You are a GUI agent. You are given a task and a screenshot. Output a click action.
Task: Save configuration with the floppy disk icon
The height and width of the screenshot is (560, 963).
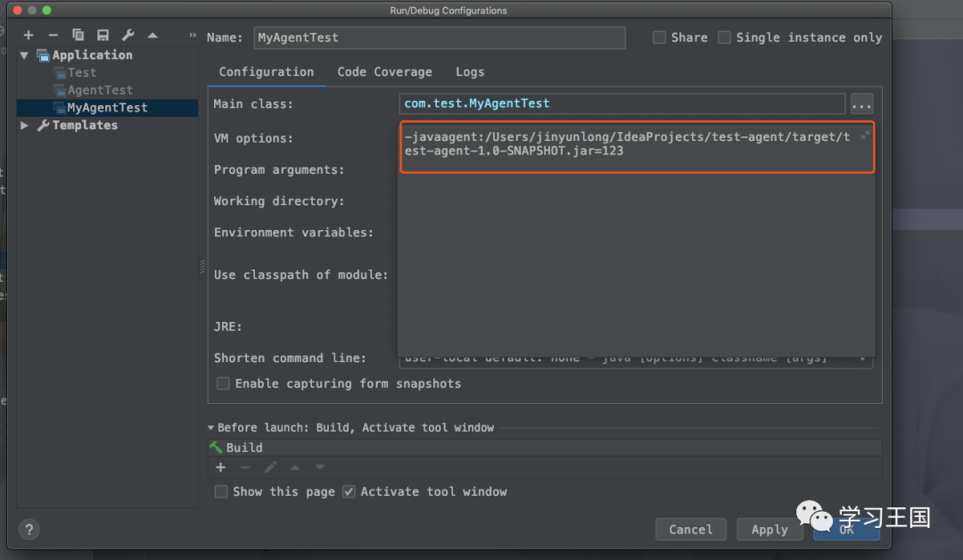click(x=103, y=35)
